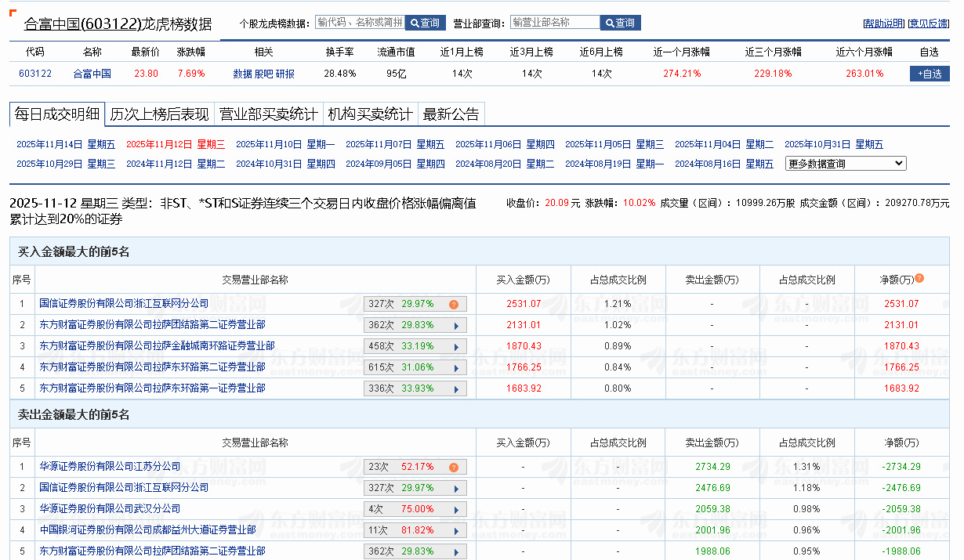Select date 2025年10月31日 星期五
964x560 pixels.
point(834,144)
